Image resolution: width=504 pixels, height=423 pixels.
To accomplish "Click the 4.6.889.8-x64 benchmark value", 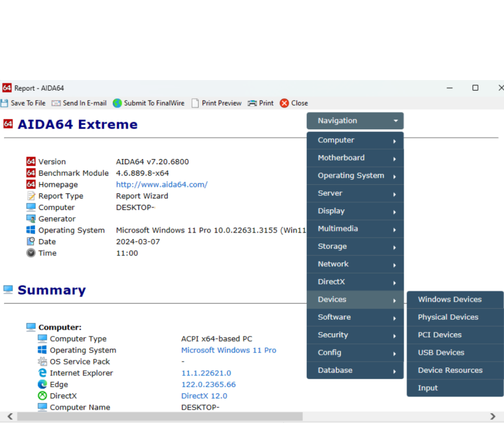I will [143, 173].
